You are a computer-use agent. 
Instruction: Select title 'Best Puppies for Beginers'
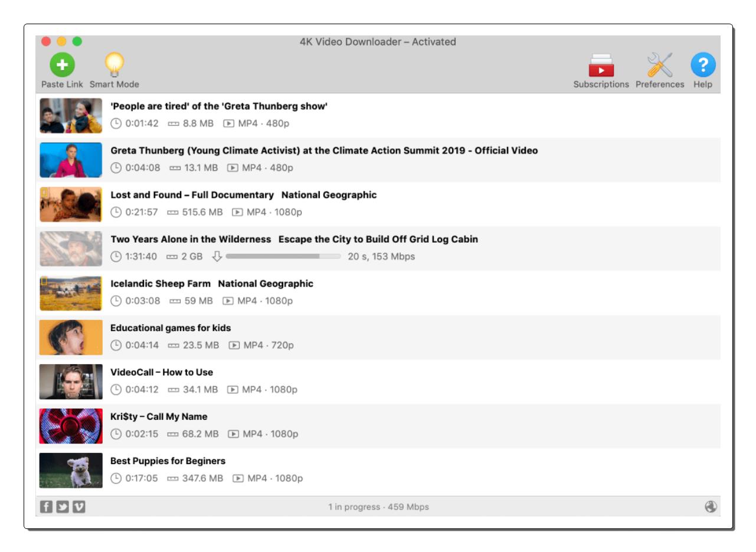tap(168, 460)
